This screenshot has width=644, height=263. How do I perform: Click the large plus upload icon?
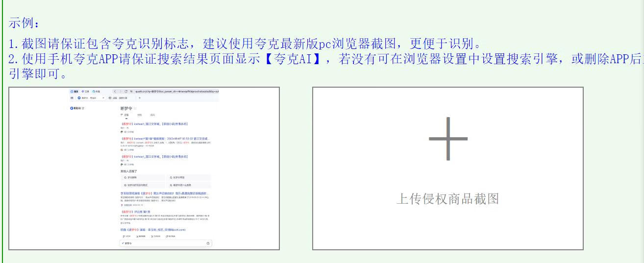point(448,139)
